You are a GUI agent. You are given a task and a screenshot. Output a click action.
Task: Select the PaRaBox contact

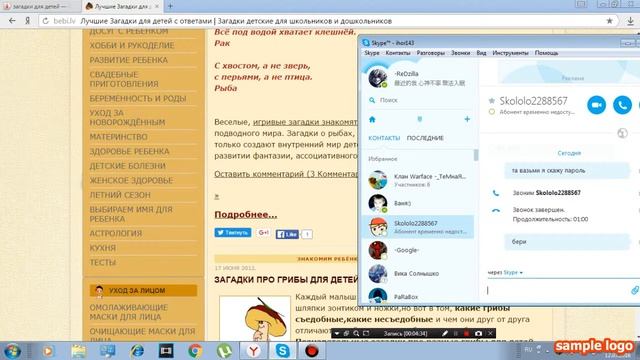click(417, 296)
